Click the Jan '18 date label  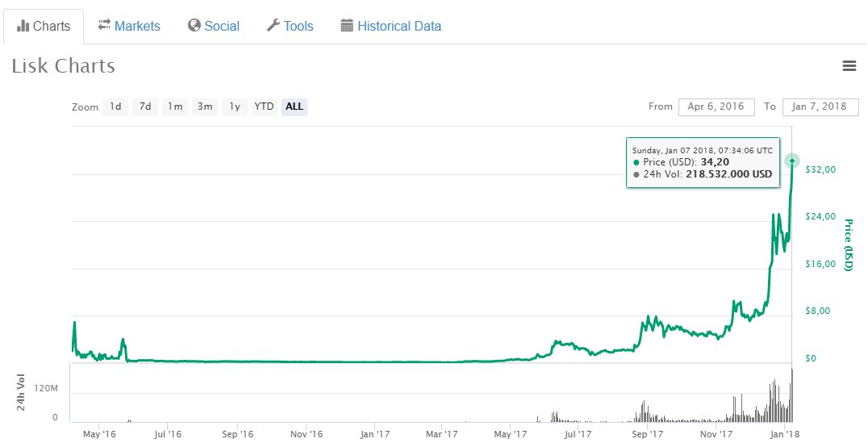click(786, 434)
